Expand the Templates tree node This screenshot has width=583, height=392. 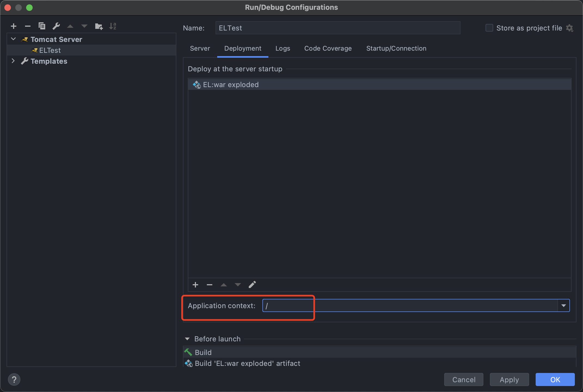[13, 61]
